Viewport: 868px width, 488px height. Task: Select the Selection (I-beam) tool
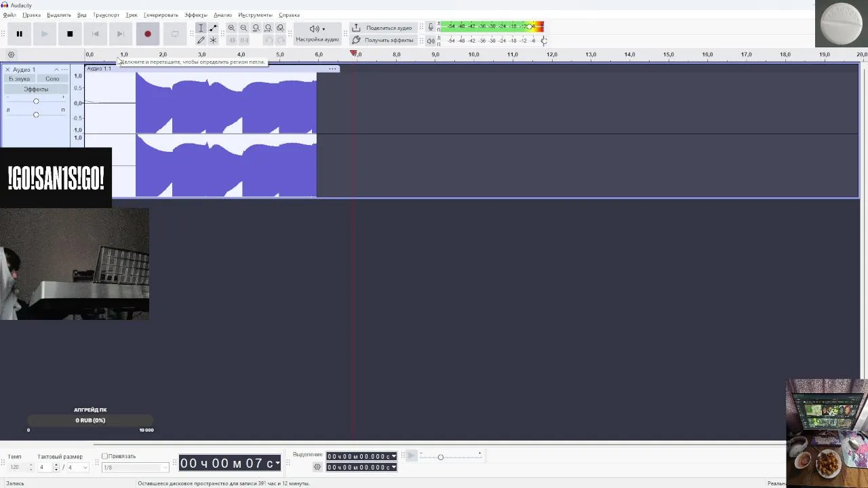[201, 28]
